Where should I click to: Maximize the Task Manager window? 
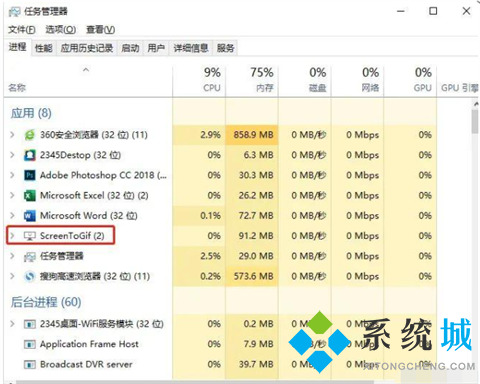click(x=433, y=11)
